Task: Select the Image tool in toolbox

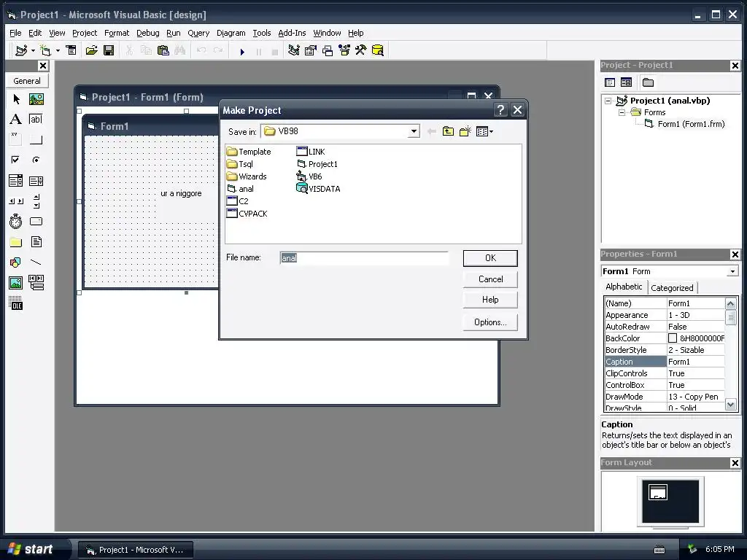Action: pos(16,283)
